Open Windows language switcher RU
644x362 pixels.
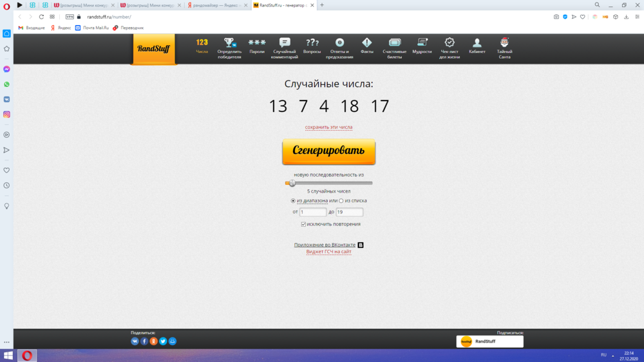click(603, 355)
